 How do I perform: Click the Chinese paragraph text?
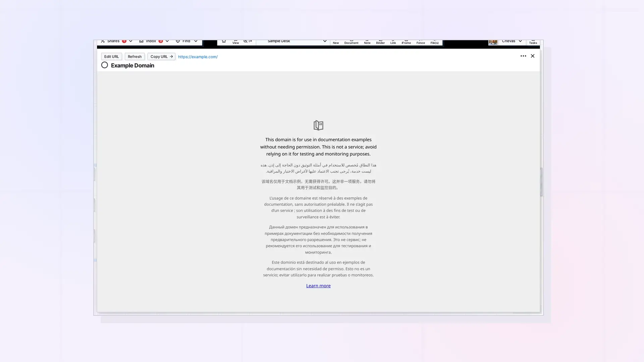(318, 185)
